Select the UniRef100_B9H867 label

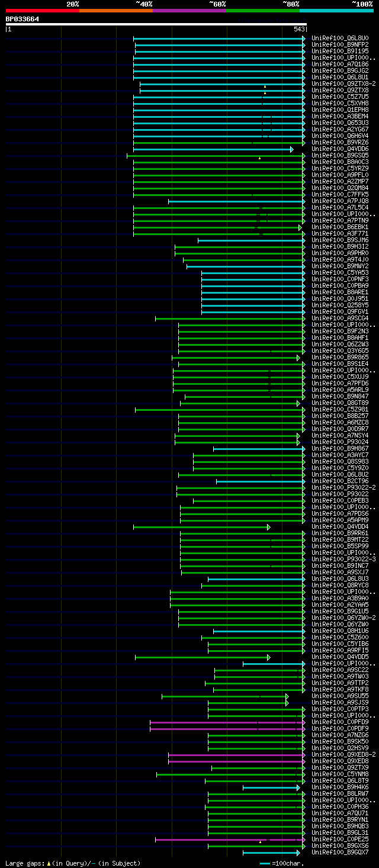[x=340, y=449]
